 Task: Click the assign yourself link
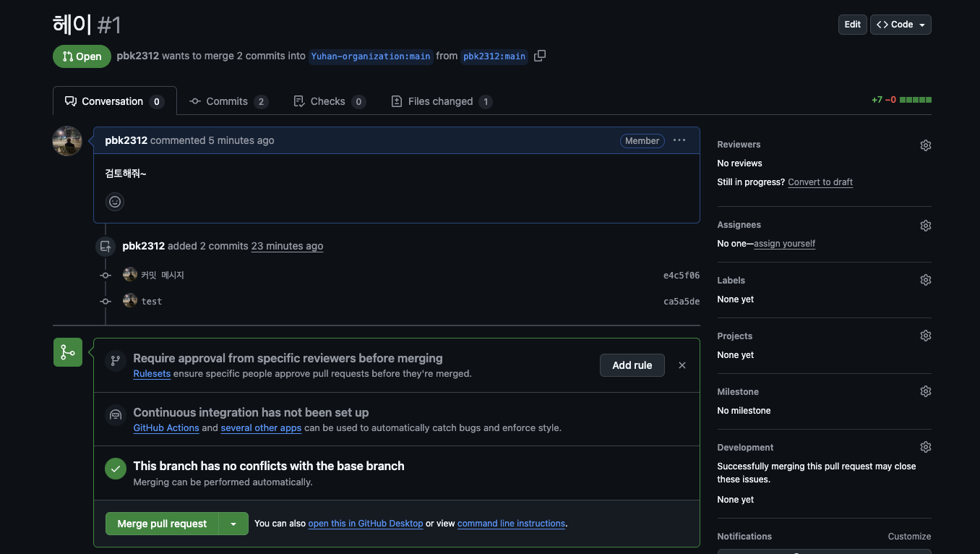tap(784, 244)
